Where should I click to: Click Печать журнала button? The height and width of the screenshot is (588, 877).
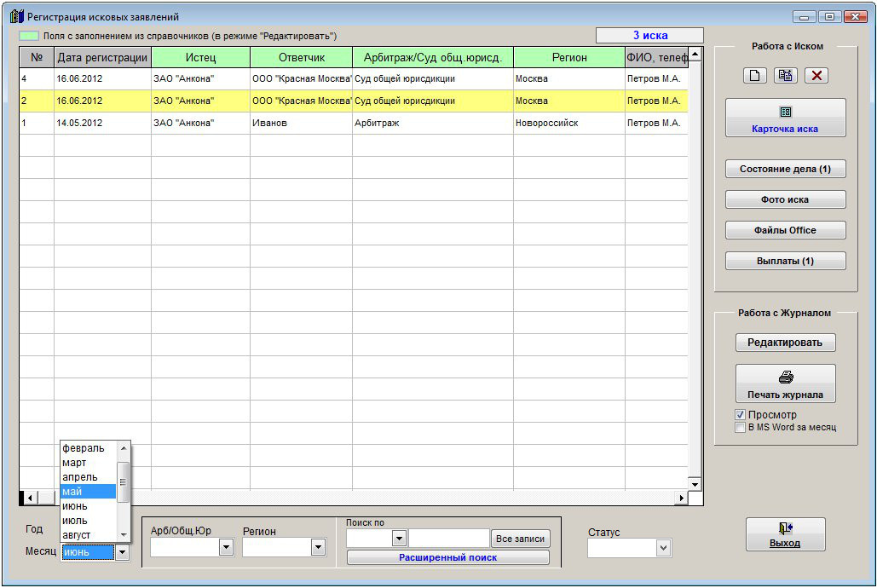click(785, 383)
